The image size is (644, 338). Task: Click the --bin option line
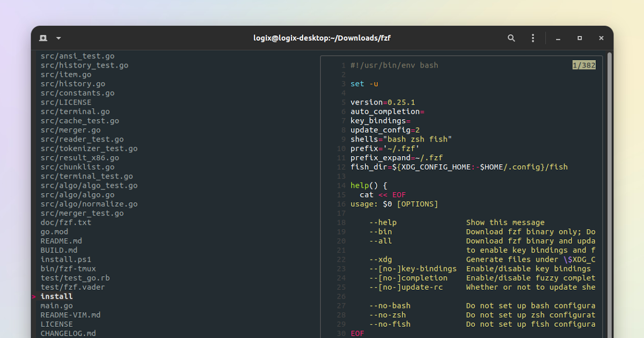[482, 232]
